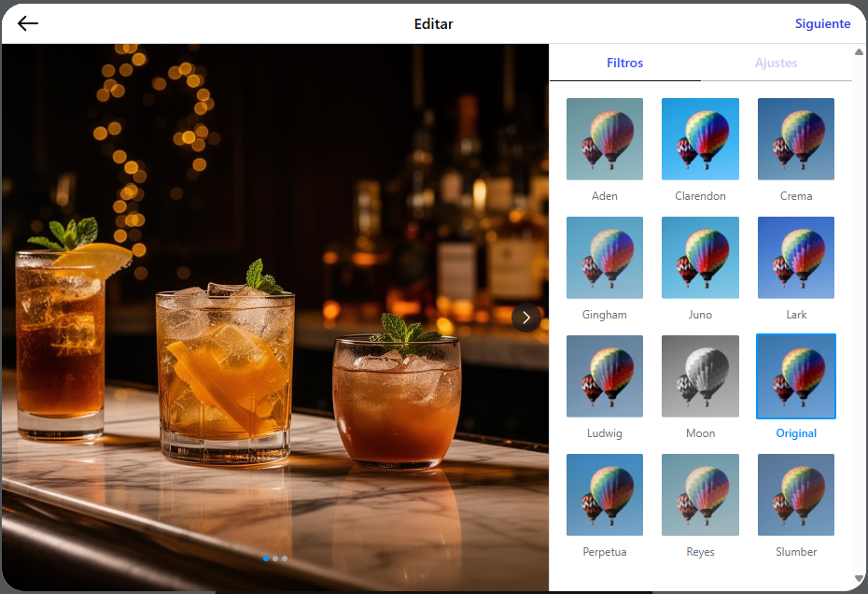This screenshot has width=868, height=594.
Task: Apply the Moon black-and-white filter
Action: pos(700,375)
